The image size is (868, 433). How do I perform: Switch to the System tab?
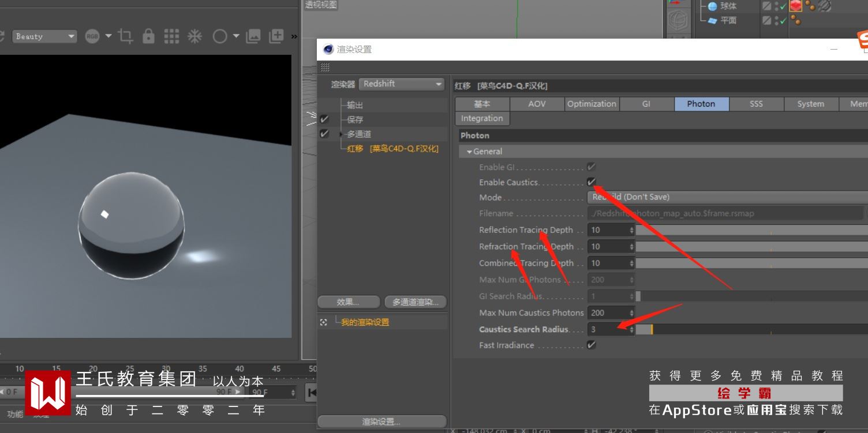pos(811,104)
